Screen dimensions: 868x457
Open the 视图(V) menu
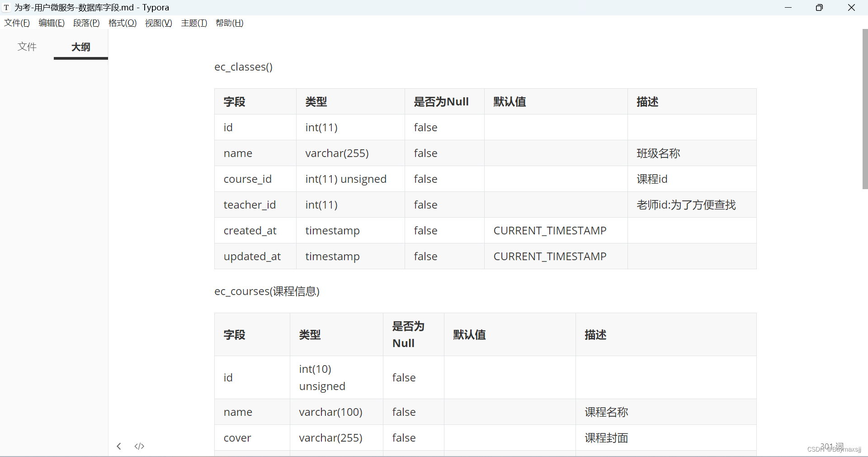[158, 23]
